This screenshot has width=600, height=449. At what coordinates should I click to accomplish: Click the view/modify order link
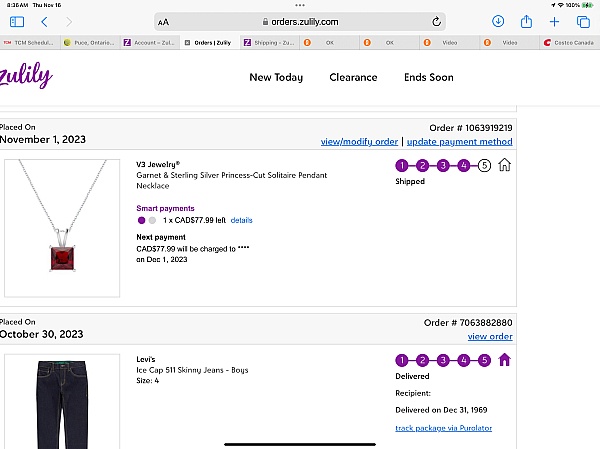pyautogui.click(x=359, y=142)
